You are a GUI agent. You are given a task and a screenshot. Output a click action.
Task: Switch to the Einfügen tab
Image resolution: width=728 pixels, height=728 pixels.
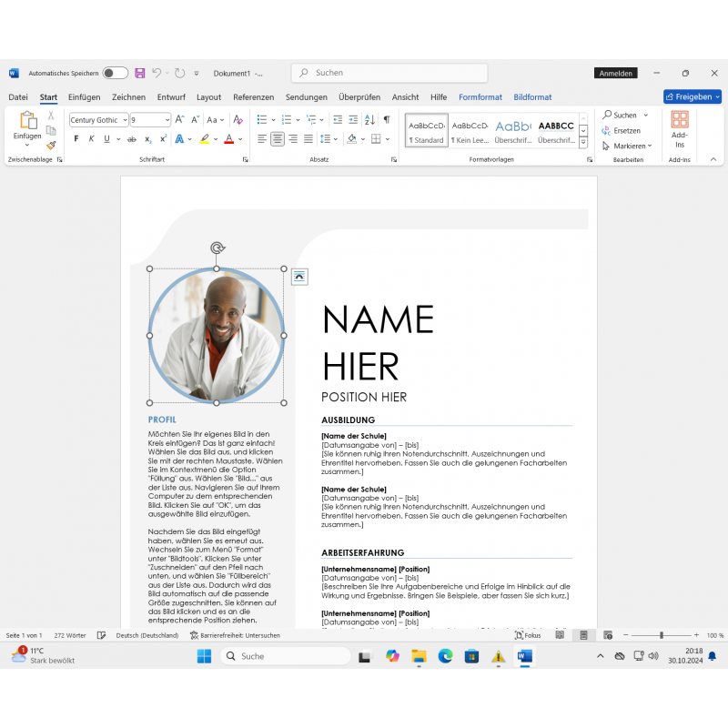(x=84, y=96)
